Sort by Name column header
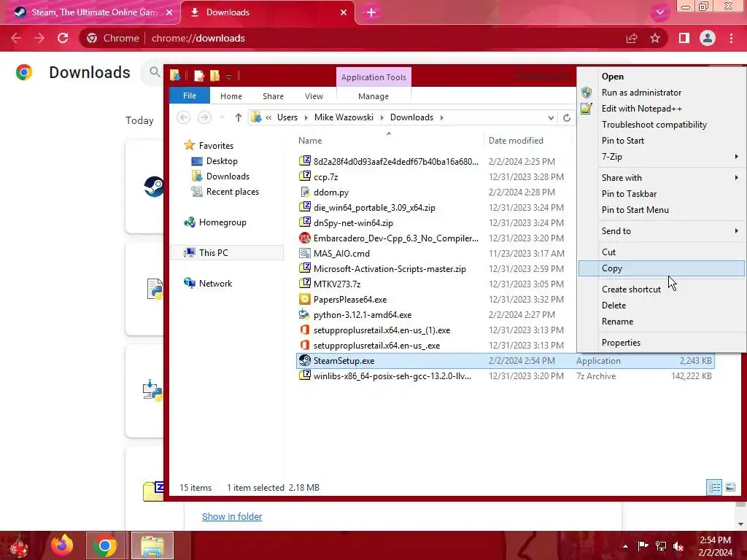Viewport: 747px width, 560px height. [x=310, y=141]
